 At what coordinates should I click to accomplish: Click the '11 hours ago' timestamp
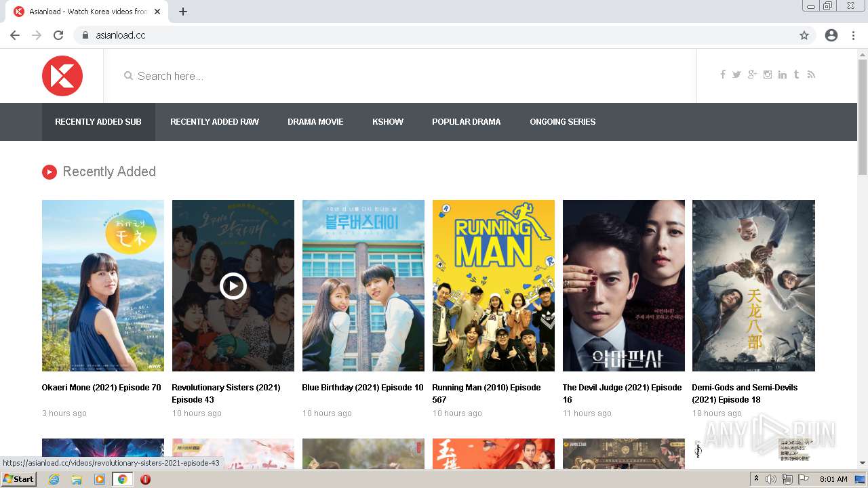[587, 413]
